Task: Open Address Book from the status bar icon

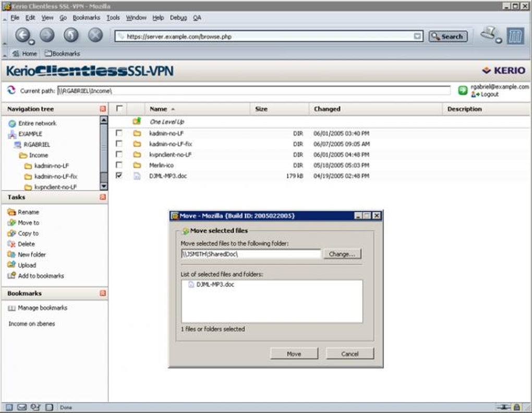Action: point(35,407)
